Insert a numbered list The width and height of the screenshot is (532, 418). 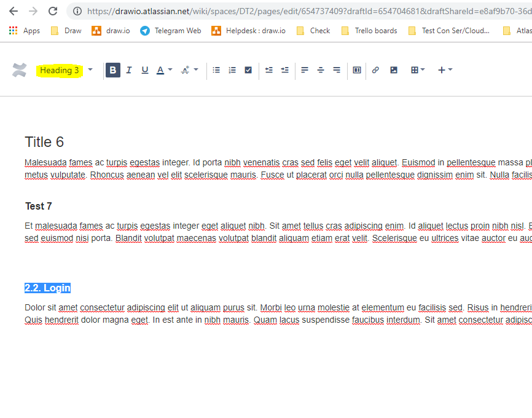[232, 70]
